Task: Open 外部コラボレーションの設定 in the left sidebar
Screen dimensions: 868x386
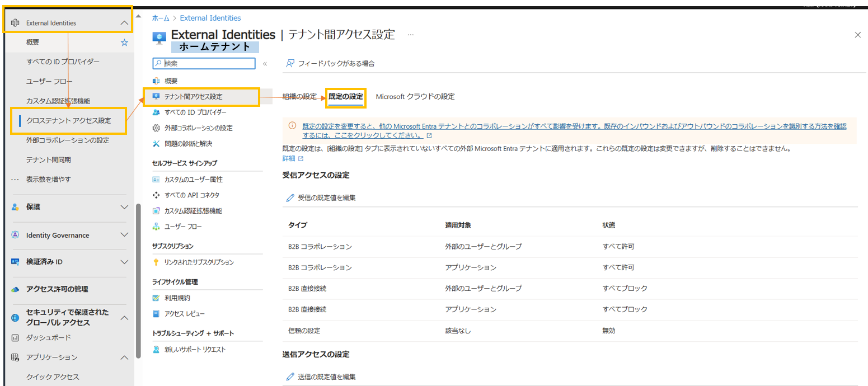Action: click(x=68, y=140)
